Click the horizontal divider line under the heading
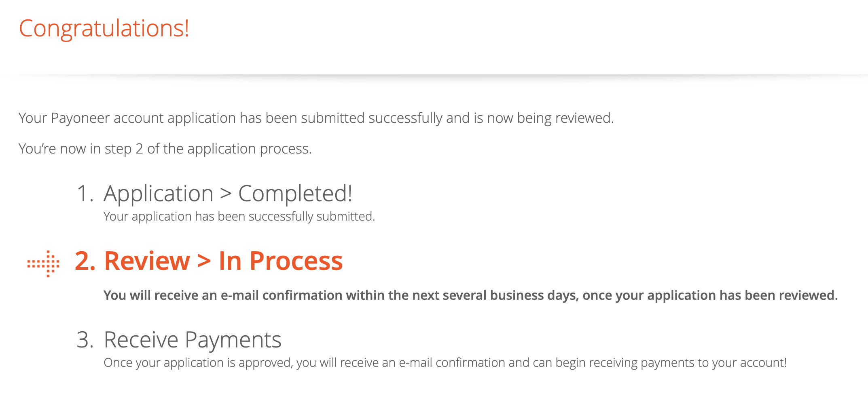 [x=434, y=76]
